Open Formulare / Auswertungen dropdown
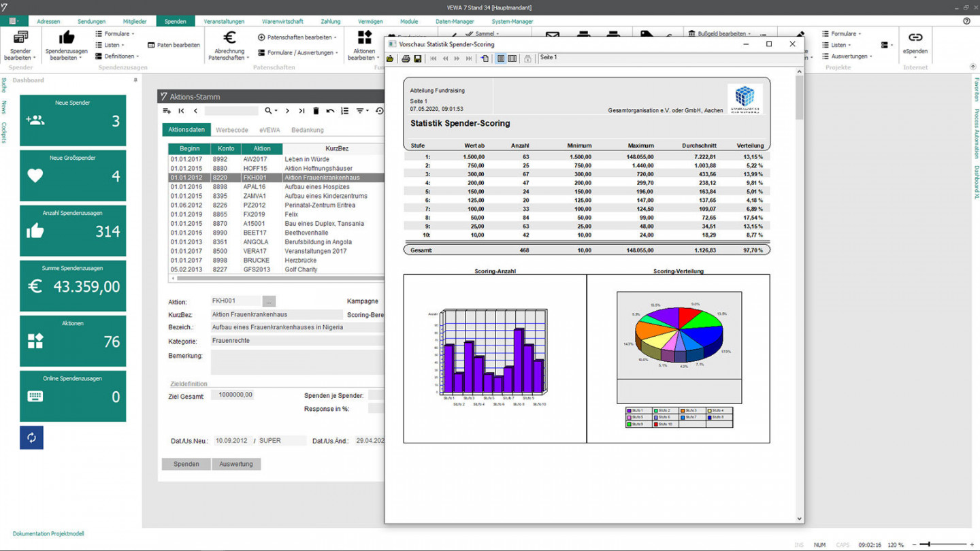 pos(297,52)
